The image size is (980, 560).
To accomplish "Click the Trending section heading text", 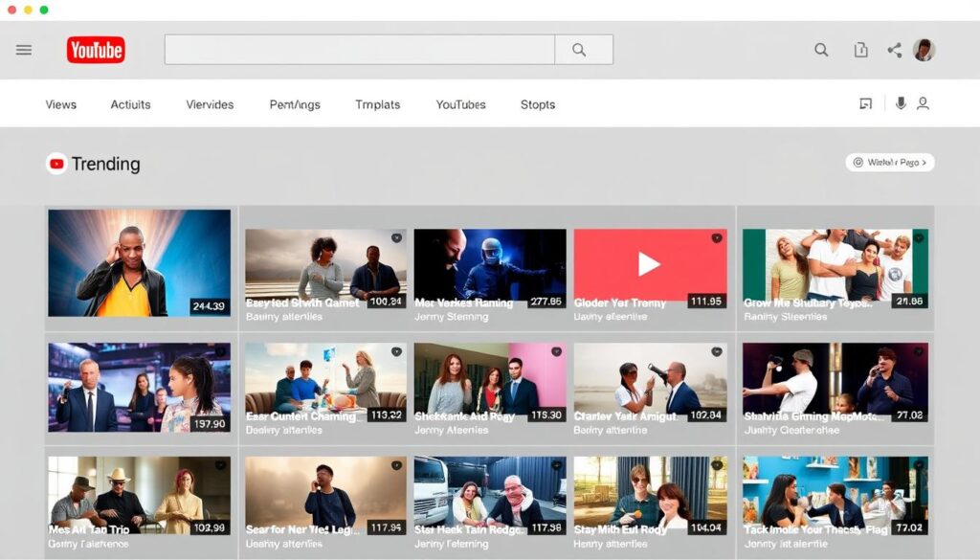I will click(105, 164).
